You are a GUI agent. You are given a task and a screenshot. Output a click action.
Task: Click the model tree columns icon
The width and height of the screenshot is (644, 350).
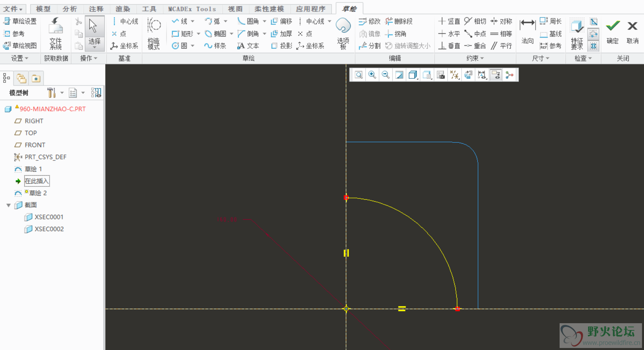click(96, 93)
